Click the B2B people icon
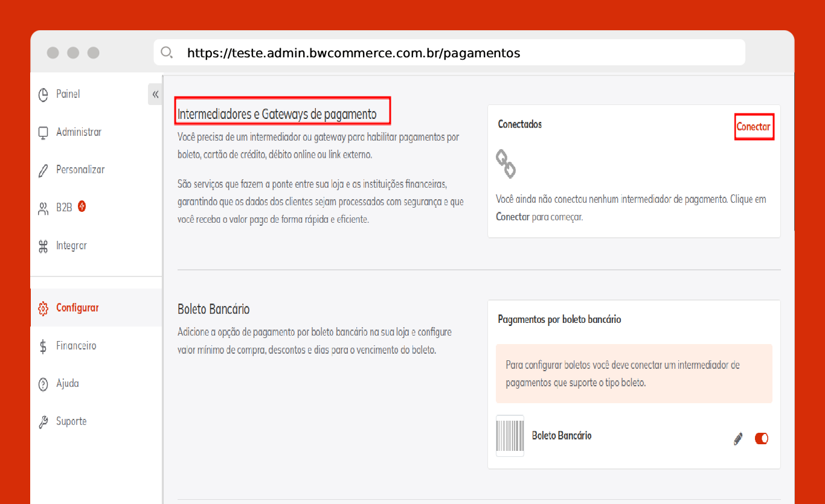The width and height of the screenshot is (825, 504). pos(43,208)
